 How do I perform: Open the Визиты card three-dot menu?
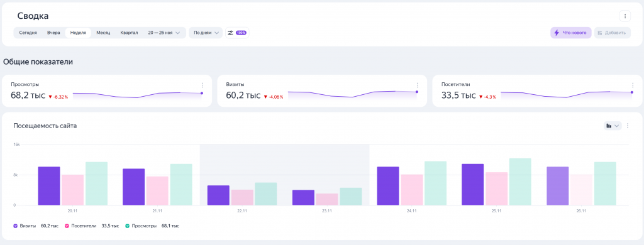pos(418,85)
